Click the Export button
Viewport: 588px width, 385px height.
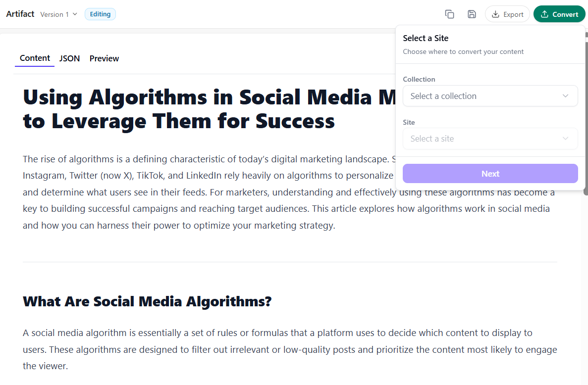[507, 14]
